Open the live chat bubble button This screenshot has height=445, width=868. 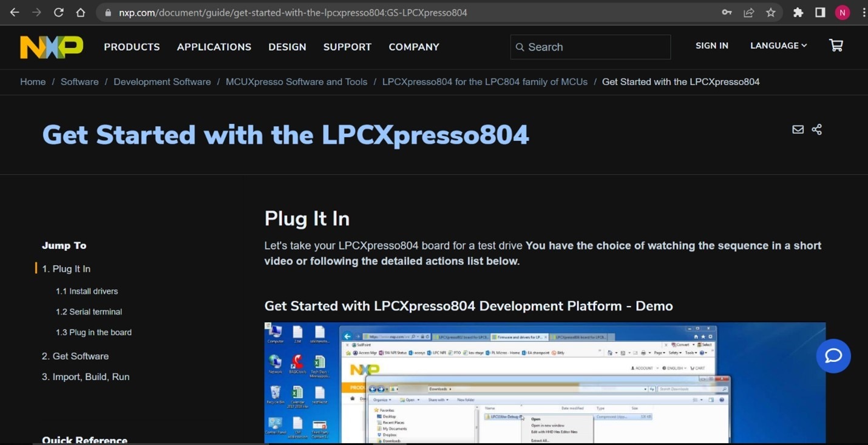point(833,356)
